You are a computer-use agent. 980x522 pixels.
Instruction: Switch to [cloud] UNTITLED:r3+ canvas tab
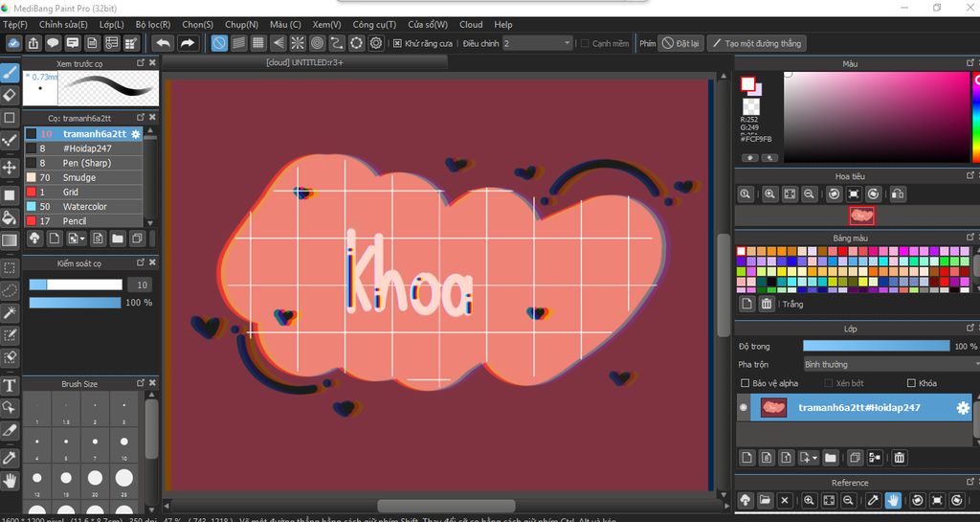(304, 62)
